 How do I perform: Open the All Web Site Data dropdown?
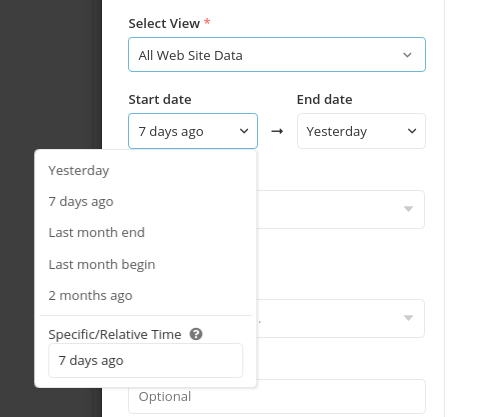pos(277,55)
